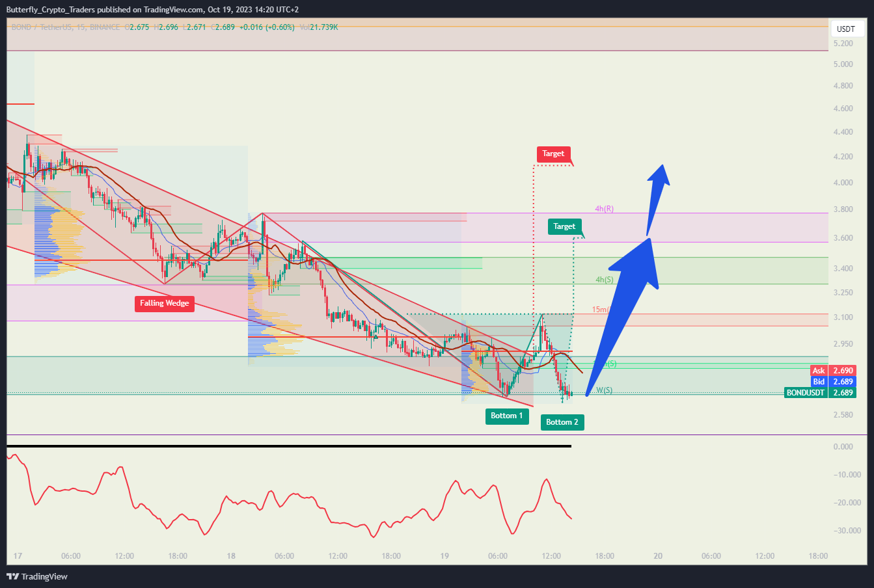Click the W(S) support label
The height and width of the screenshot is (588, 874).
tap(605, 390)
